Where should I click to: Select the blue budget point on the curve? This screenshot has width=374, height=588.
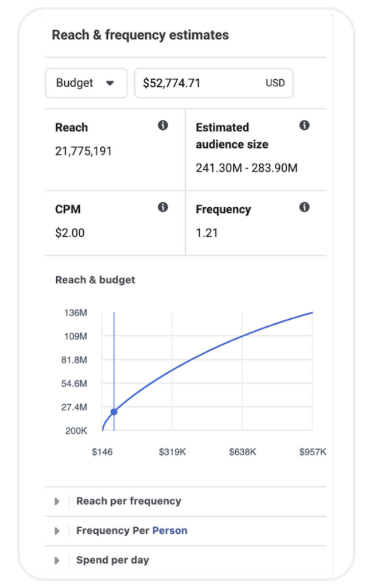[114, 412]
